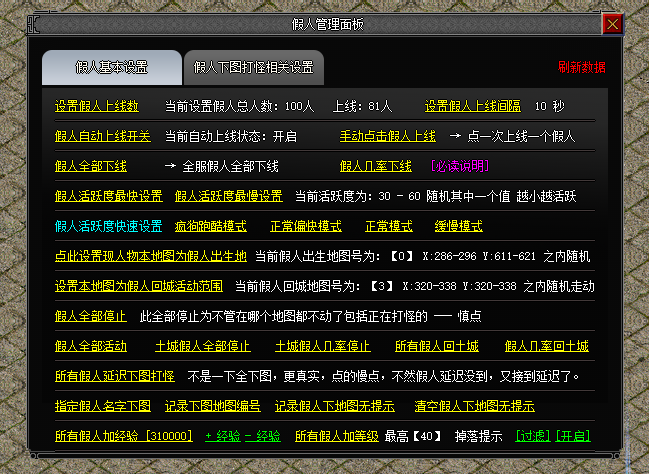Click 所有假人加等级 link
The width and height of the screenshot is (649, 474).
tap(337, 436)
